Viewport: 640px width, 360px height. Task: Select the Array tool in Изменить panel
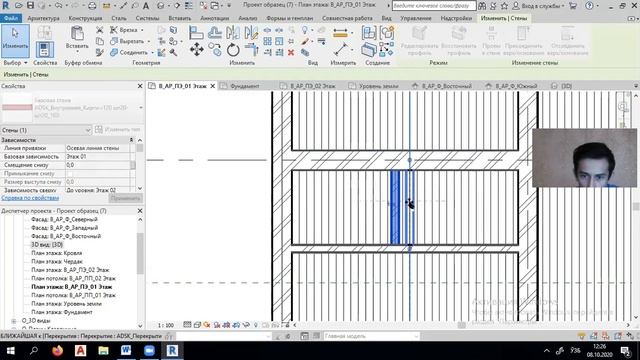coord(267,41)
